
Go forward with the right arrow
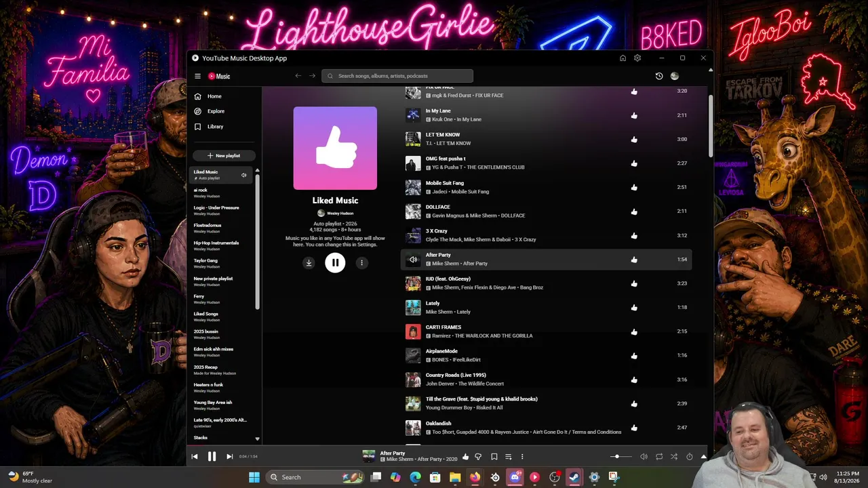(x=312, y=76)
